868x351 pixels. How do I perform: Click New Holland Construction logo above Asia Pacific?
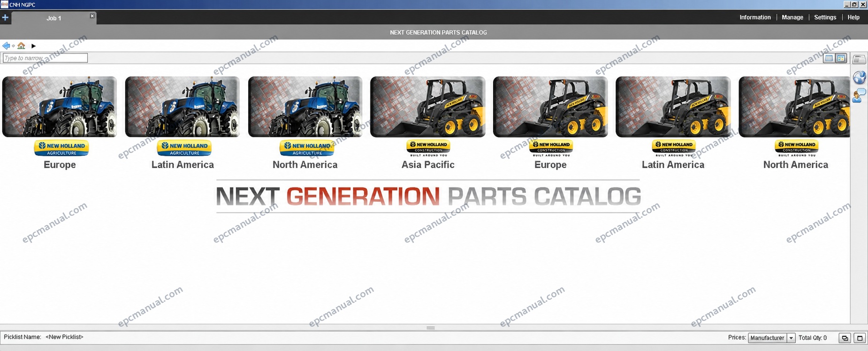click(x=428, y=148)
